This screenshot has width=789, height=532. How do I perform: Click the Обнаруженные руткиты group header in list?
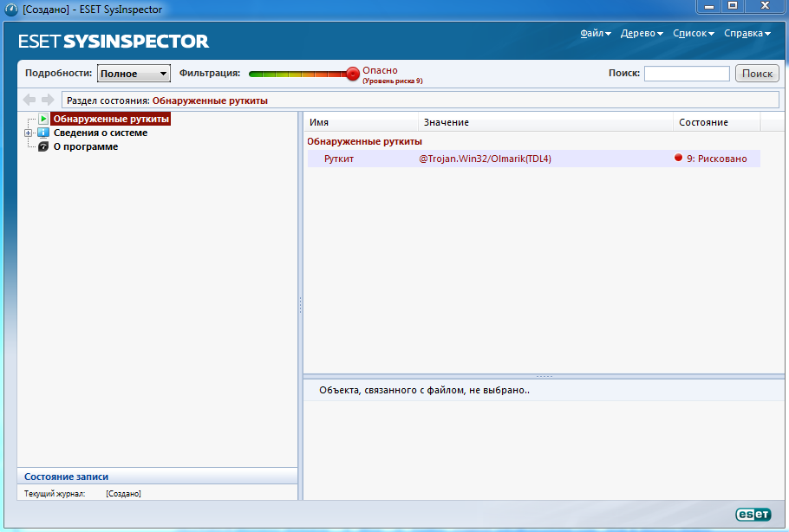click(x=364, y=142)
